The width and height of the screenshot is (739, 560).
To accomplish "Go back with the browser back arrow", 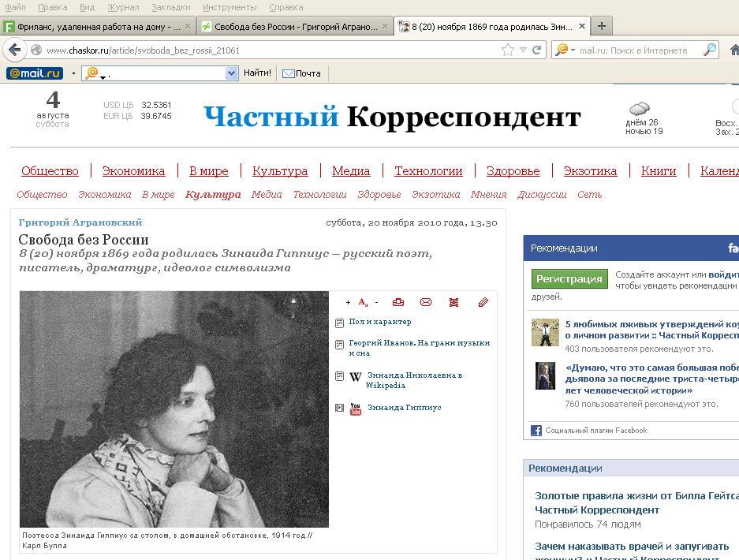I will (x=15, y=50).
